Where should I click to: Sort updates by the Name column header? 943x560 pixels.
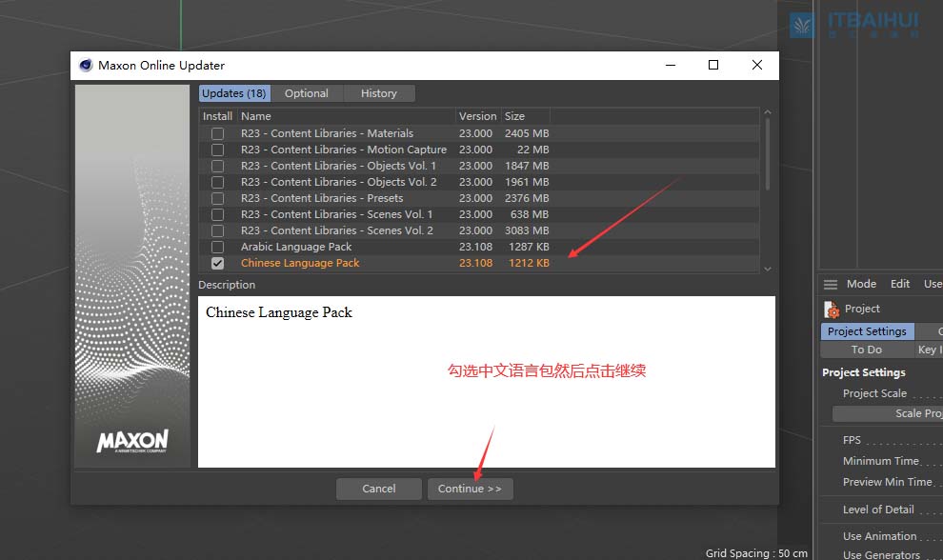(x=347, y=116)
